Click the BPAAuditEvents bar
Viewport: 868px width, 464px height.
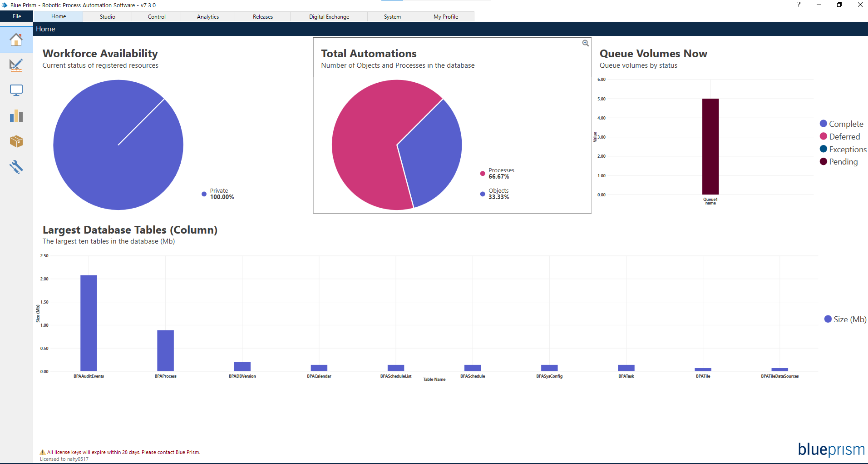(x=89, y=323)
